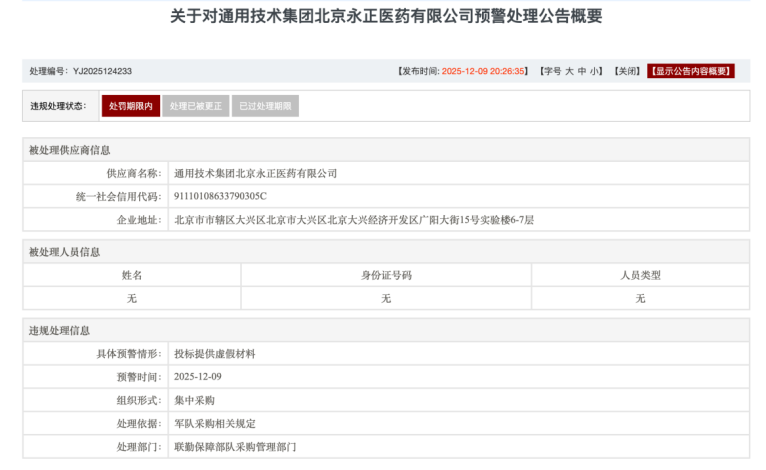Viewport: 766px width, 470px height.
Task: Click the company address value text
Action: pos(354,220)
